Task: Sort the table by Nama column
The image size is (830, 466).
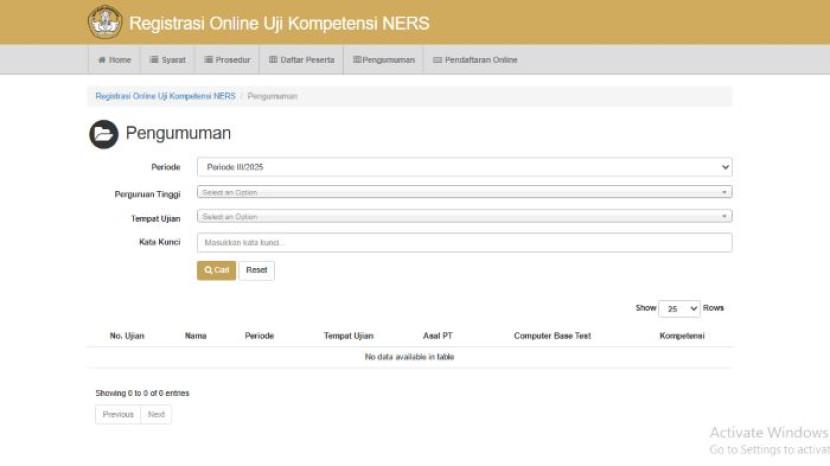Action: point(196,336)
